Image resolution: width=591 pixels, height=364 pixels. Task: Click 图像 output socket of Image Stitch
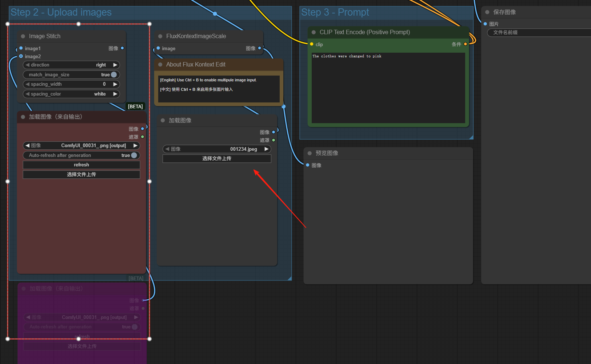pyautogui.click(x=122, y=48)
